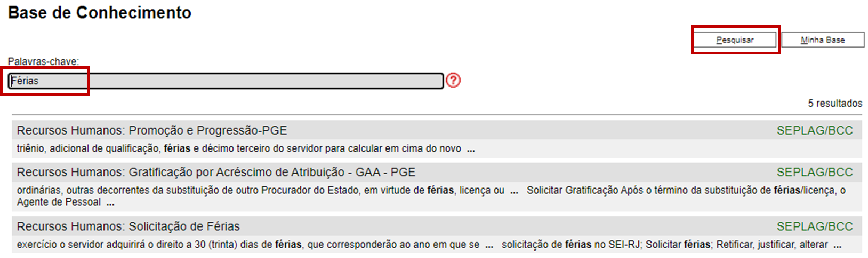The image size is (868, 258).
Task: Click SEPLAG/BCC beside Promoção e Progressão-PGE
Action: 815,131
